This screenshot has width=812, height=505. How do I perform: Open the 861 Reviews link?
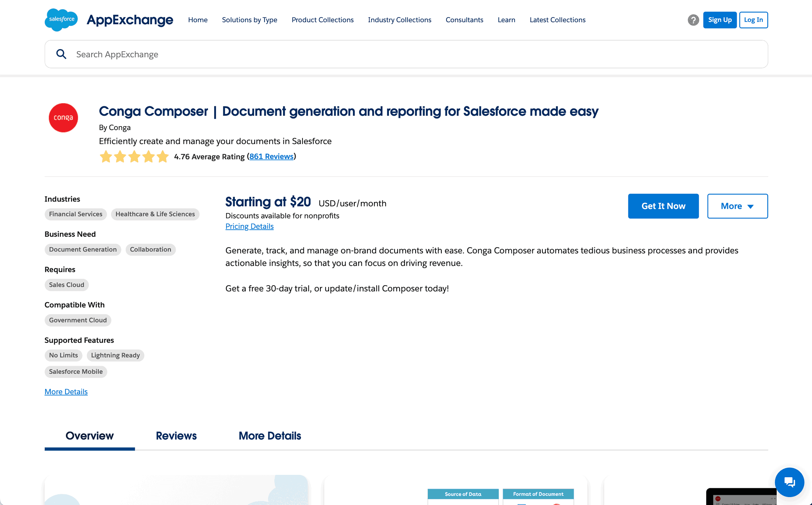tap(271, 156)
